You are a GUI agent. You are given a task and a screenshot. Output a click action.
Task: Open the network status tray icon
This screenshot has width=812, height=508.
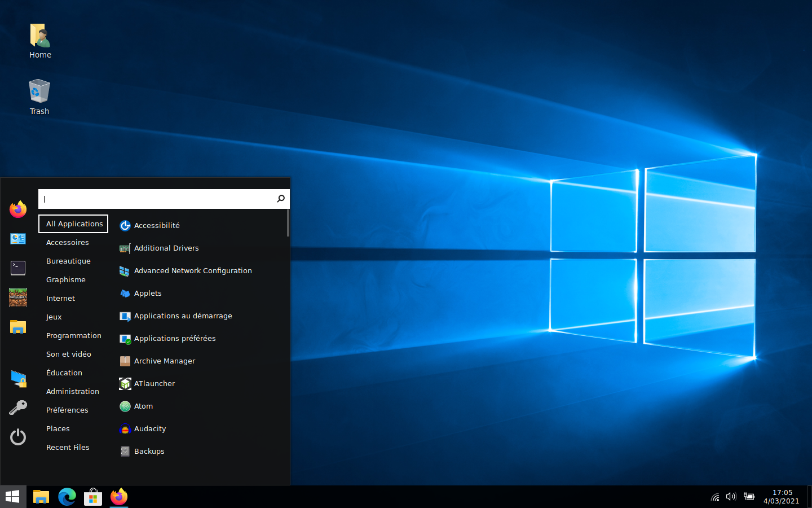715,497
